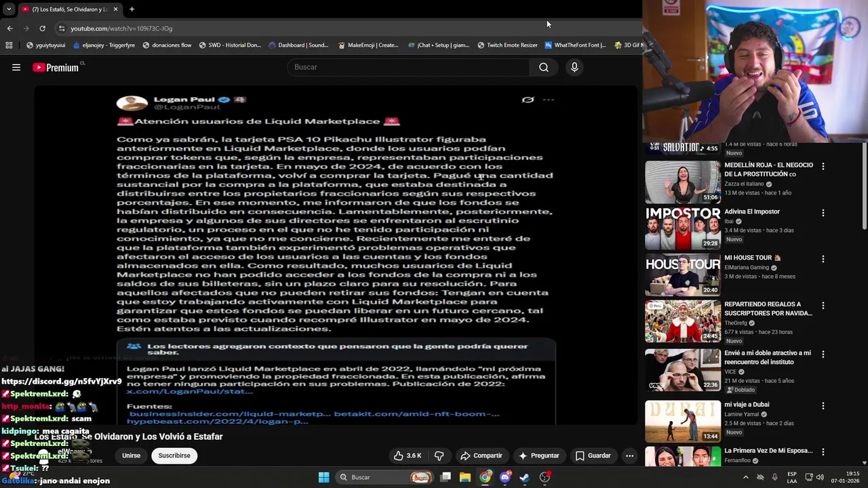Open File Explorer from the taskbar

click(465, 477)
